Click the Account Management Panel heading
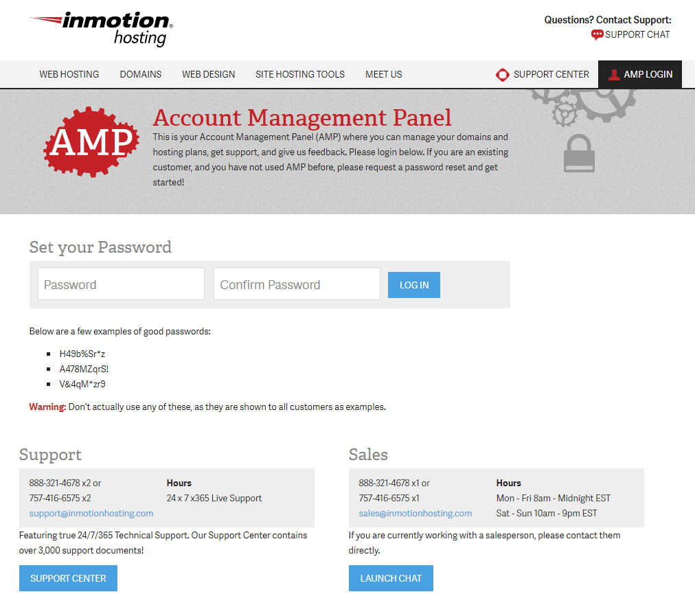The image size is (695, 616). [x=302, y=117]
